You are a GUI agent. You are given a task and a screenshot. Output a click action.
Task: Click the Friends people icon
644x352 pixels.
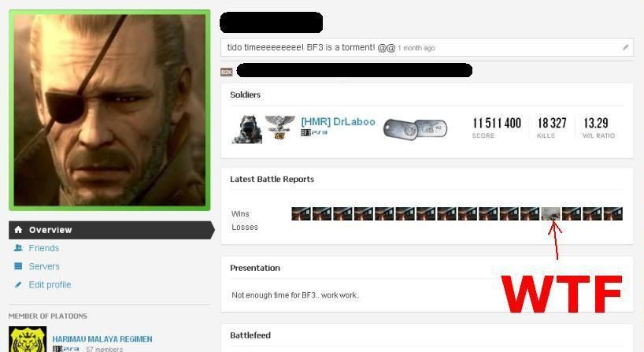click(x=18, y=248)
